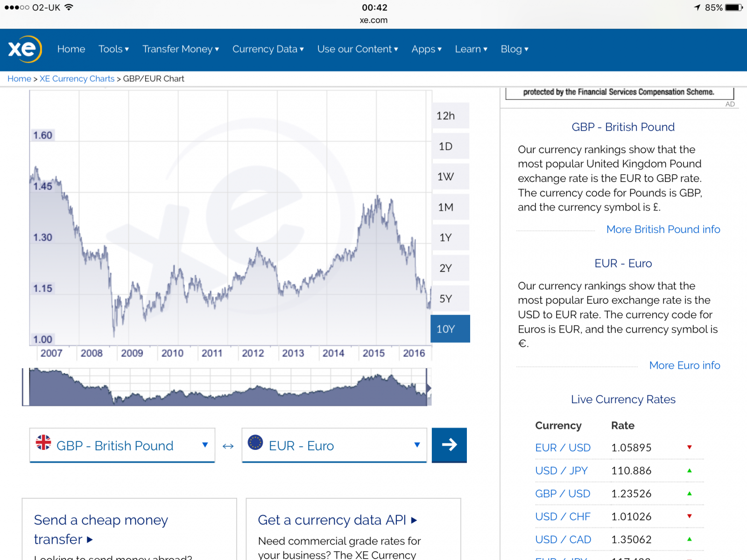Click the Financial Services Compensation Scheme ad banner
The width and height of the screenshot is (747, 560).
tap(620, 93)
